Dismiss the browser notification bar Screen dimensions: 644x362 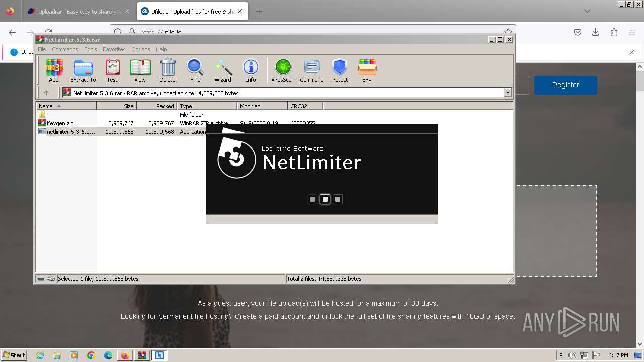pyautogui.click(x=632, y=52)
